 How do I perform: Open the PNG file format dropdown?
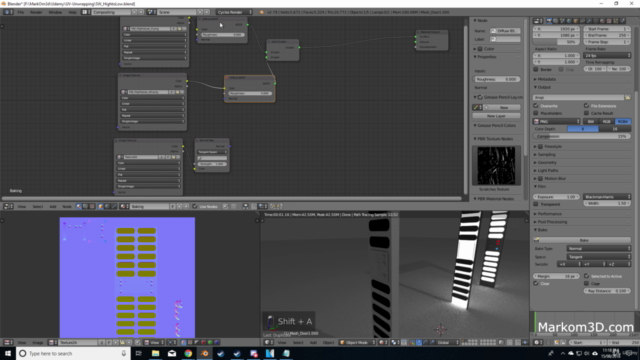(x=557, y=122)
